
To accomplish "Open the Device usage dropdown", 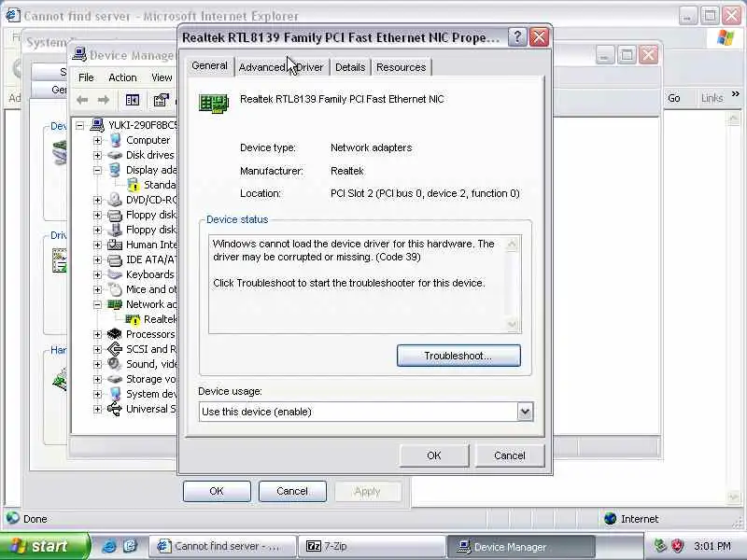I will (525, 412).
